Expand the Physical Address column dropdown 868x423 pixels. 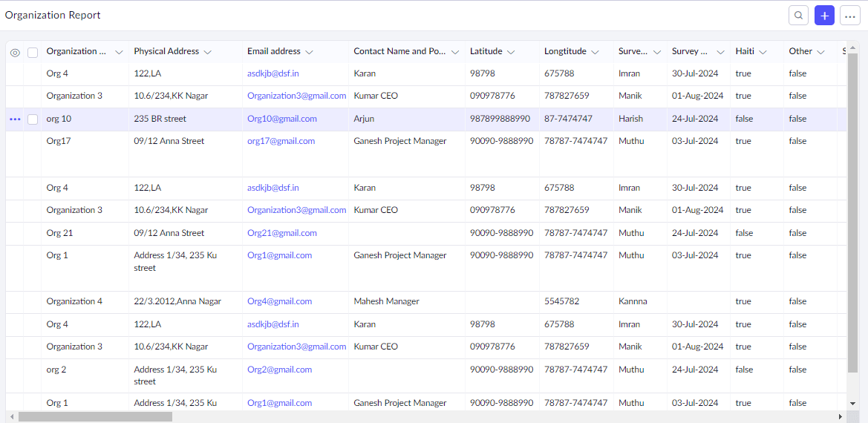(208, 52)
